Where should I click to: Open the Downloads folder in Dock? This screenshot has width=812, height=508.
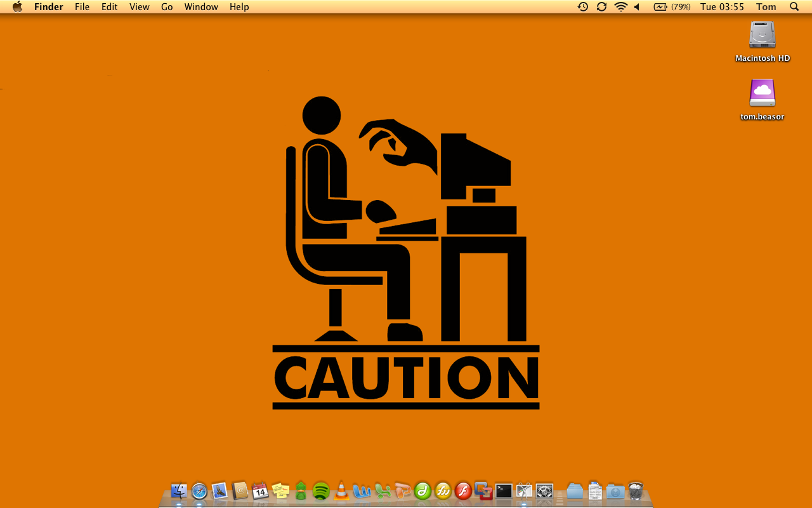click(x=615, y=491)
